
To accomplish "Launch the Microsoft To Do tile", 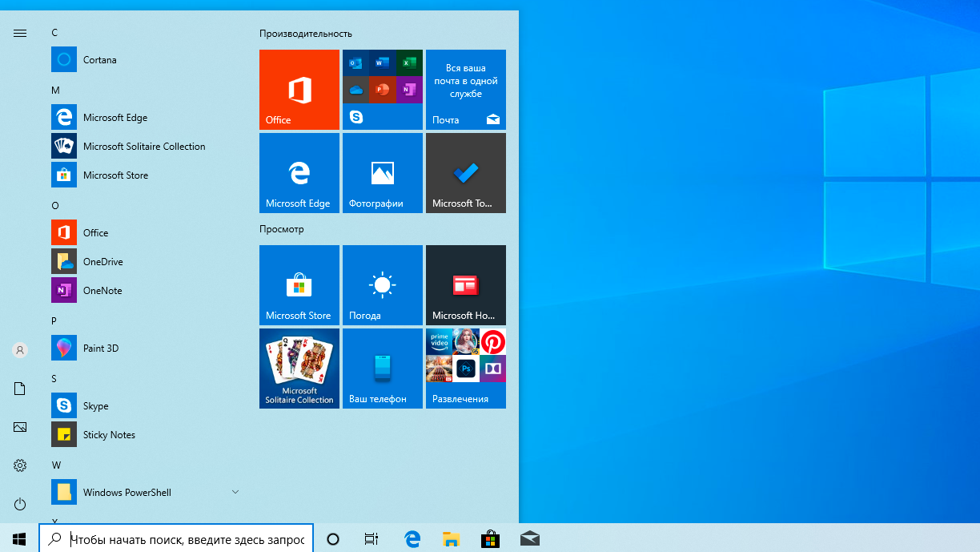I will coord(465,173).
